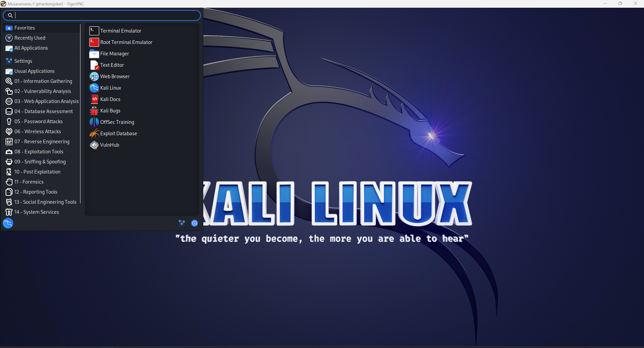Screen dimensions: 644x348
Task: Launch OffSec Training
Action: (x=117, y=122)
